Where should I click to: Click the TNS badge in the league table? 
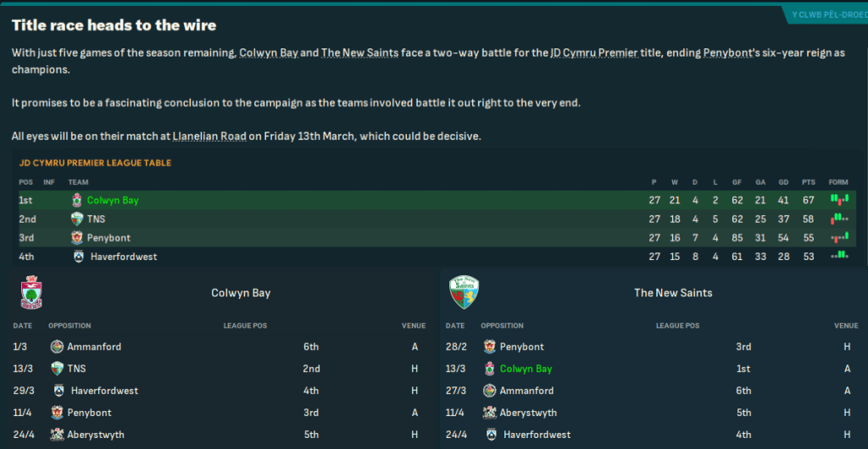click(77, 219)
